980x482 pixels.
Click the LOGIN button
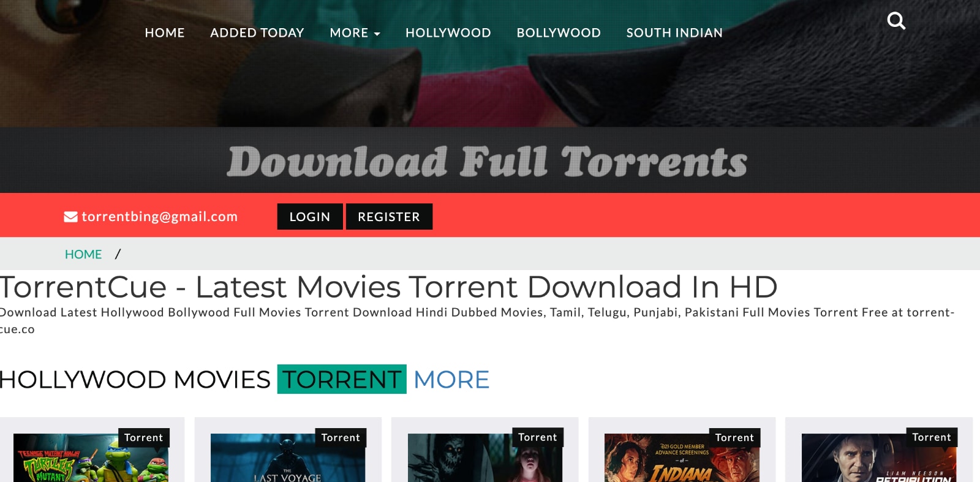point(310,217)
